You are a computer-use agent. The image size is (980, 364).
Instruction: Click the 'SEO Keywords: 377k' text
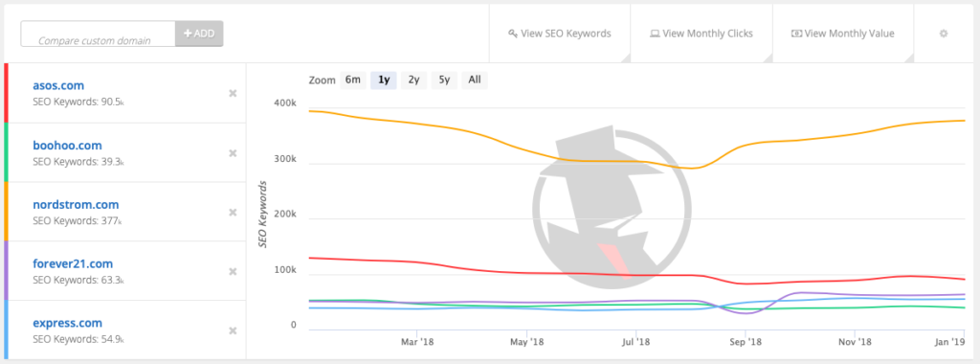coord(77,220)
